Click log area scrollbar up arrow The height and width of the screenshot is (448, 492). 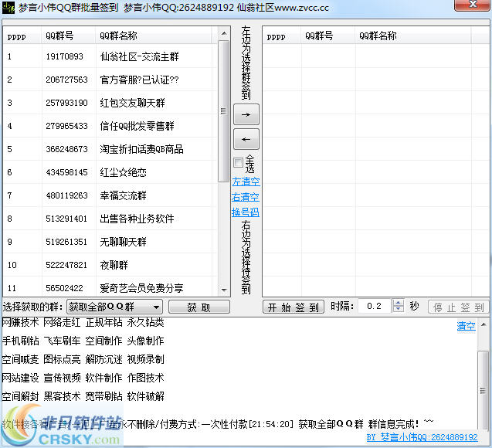coord(484,324)
